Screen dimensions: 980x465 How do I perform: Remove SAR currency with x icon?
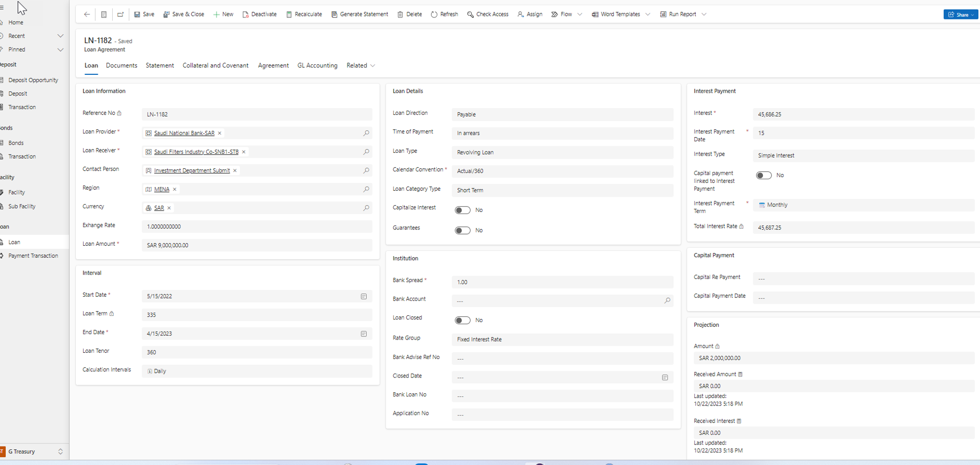169,208
